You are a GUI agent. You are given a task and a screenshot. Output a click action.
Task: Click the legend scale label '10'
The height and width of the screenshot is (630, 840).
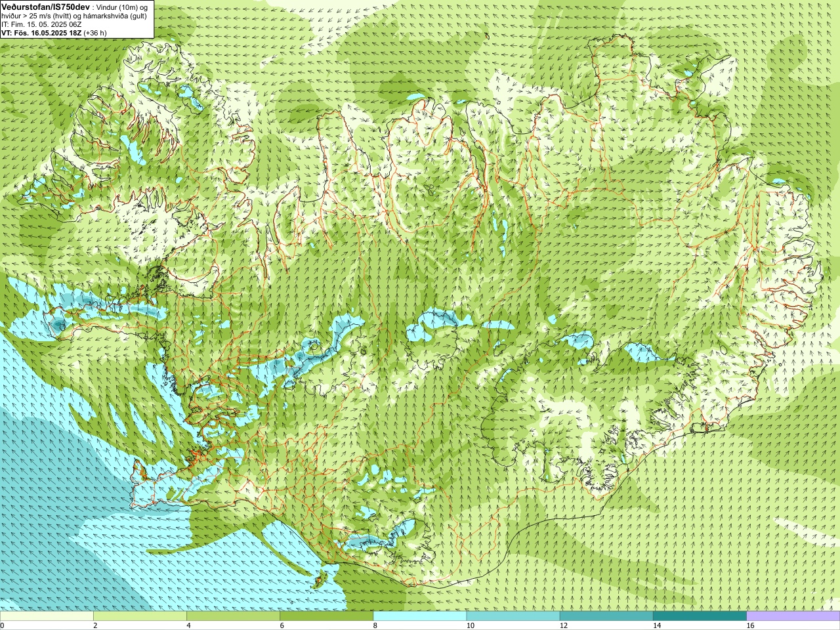(471, 625)
